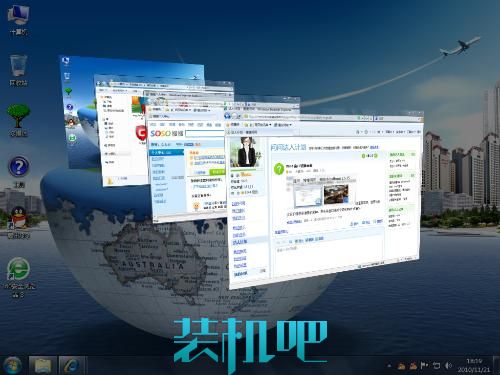This screenshot has height=375, width=500.
Task: Open Windows Explorer folder on the taskbar
Action: point(43,365)
